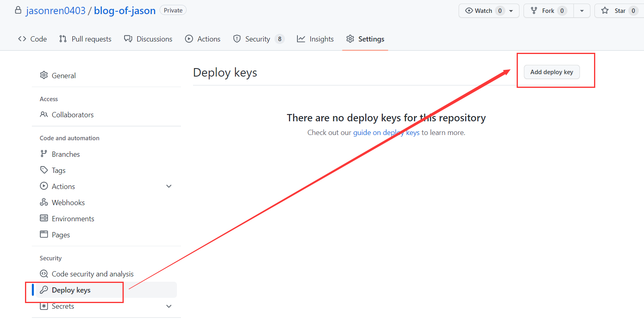644x324 pixels.
Task: Go to the Discussions tab
Action: (148, 39)
